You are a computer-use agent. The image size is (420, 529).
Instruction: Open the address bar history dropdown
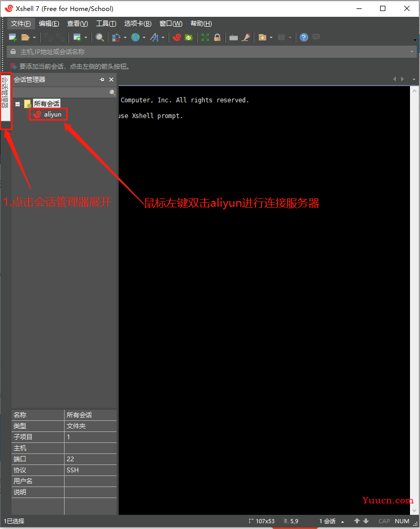pyautogui.click(x=412, y=51)
